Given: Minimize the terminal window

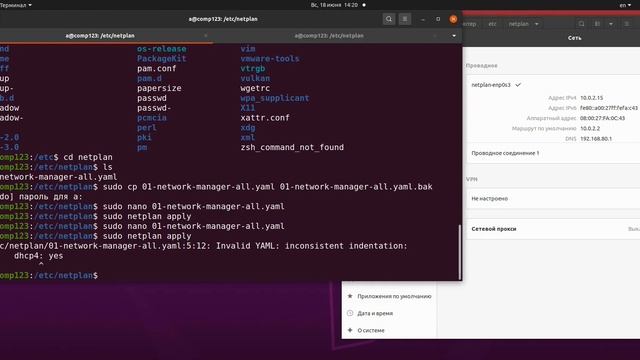Looking at the screenshot, I should point(423,19).
